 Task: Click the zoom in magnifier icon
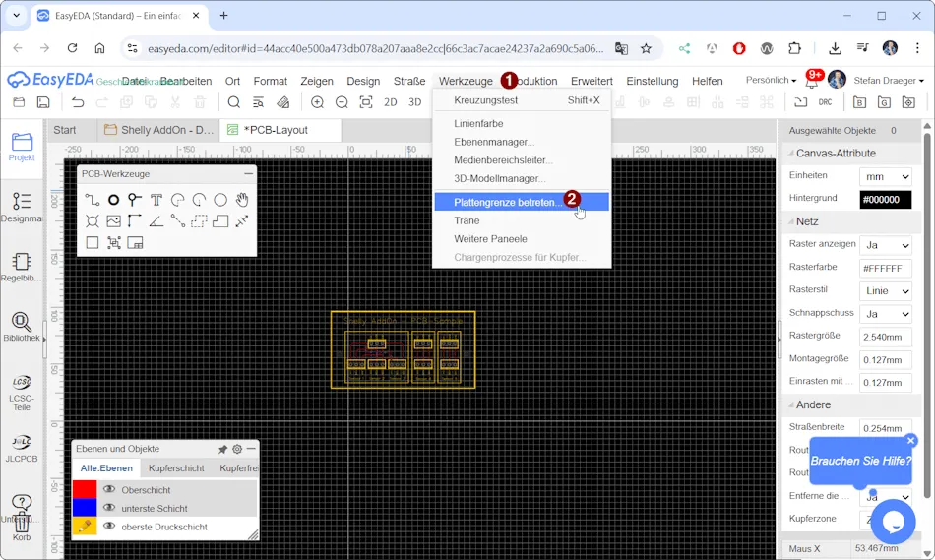317,102
